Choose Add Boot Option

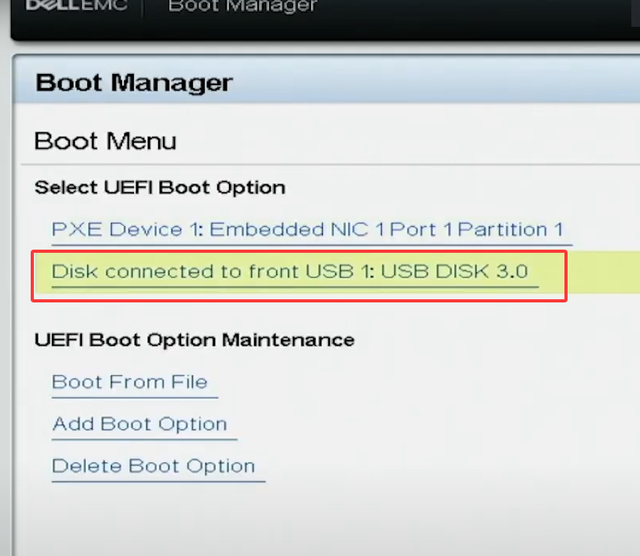pos(139,424)
